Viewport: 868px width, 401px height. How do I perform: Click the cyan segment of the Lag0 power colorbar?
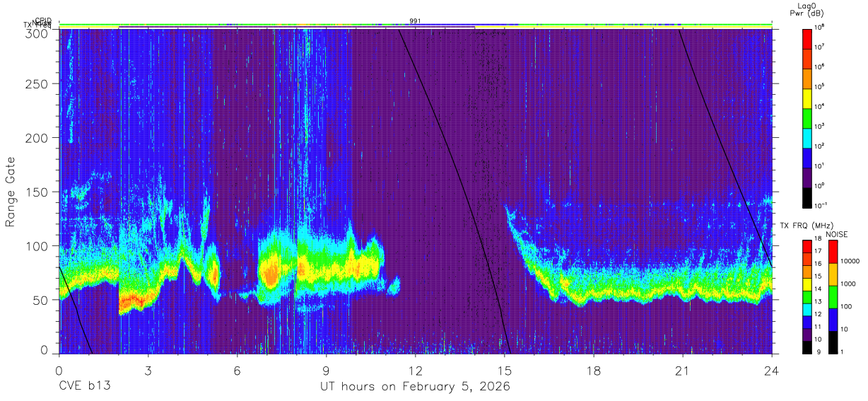pyautogui.click(x=807, y=138)
